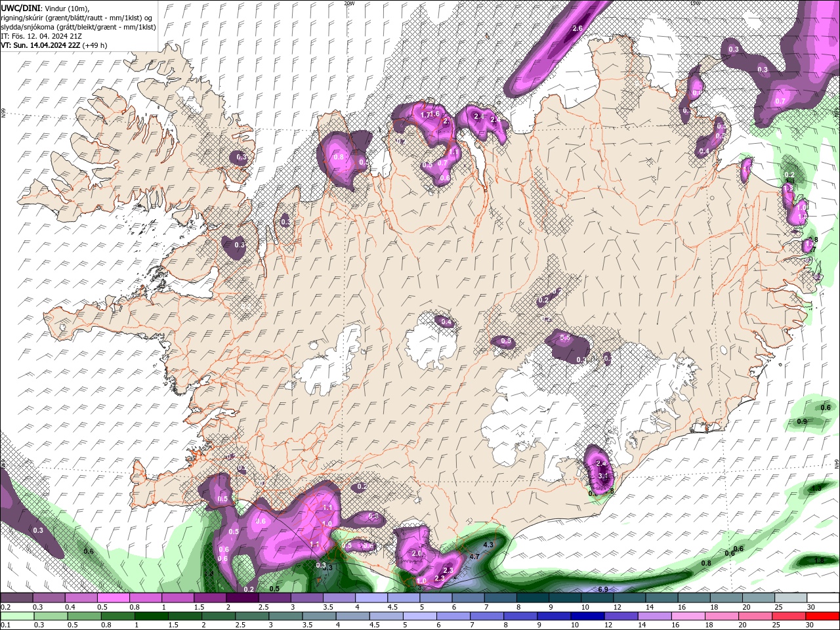Click the bright red 30 mm swatch in the lower rain scale

[822, 616]
